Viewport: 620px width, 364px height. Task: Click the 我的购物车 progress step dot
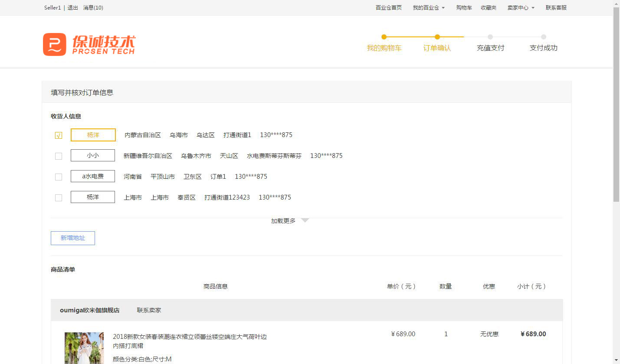coord(384,37)
